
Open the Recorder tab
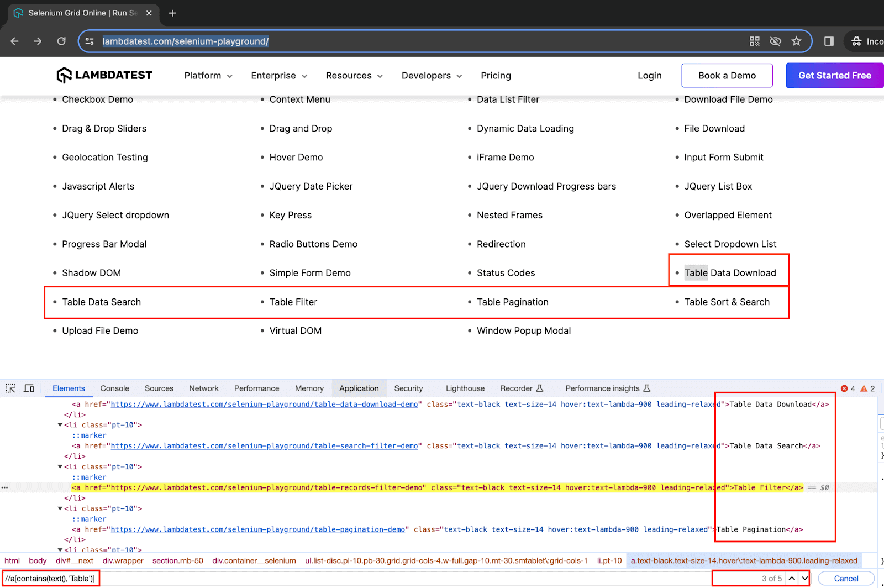pos(522,389)
